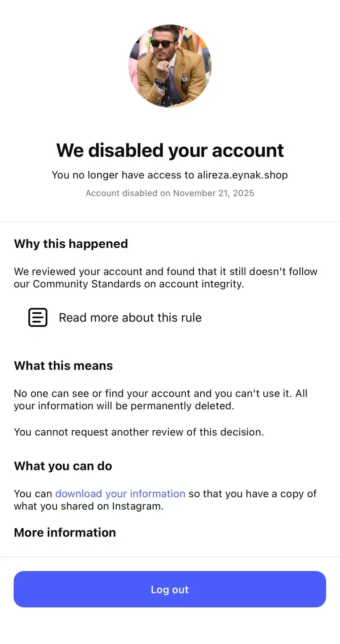Click the "download your information" link

(x=120, y=494)
